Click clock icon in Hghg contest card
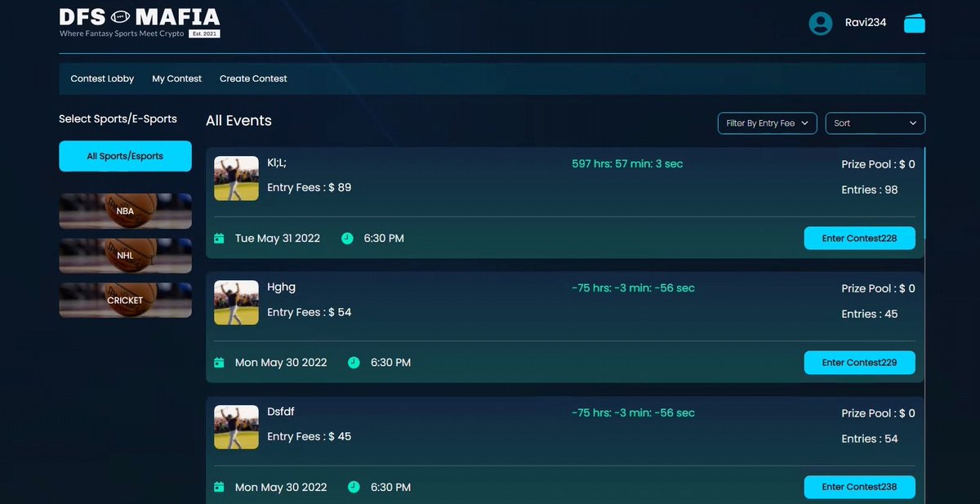Screen dimensions: 980x504 click(x=354, y=363)
